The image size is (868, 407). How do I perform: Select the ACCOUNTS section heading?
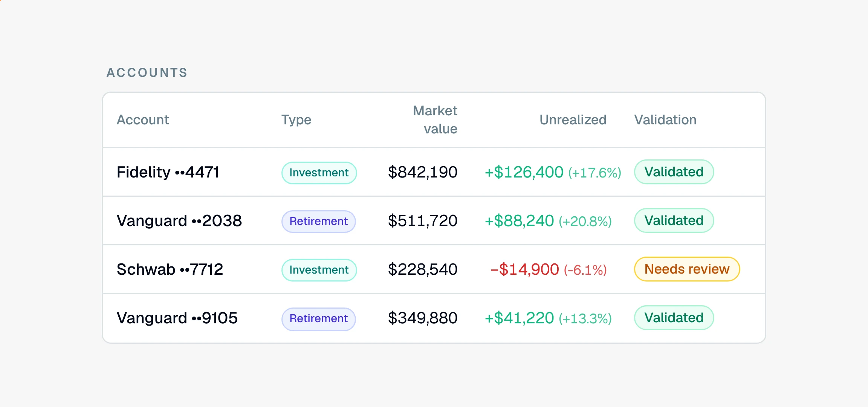tap(147, 73)
